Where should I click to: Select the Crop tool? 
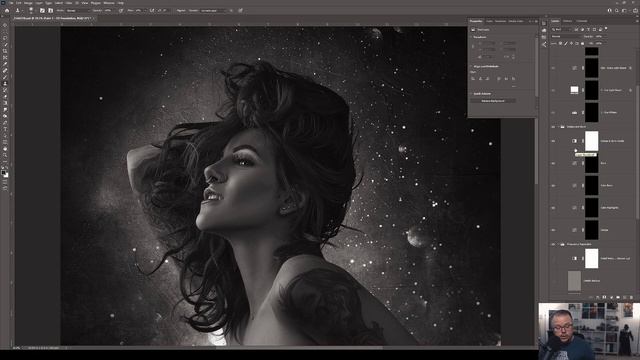(5, 52)
